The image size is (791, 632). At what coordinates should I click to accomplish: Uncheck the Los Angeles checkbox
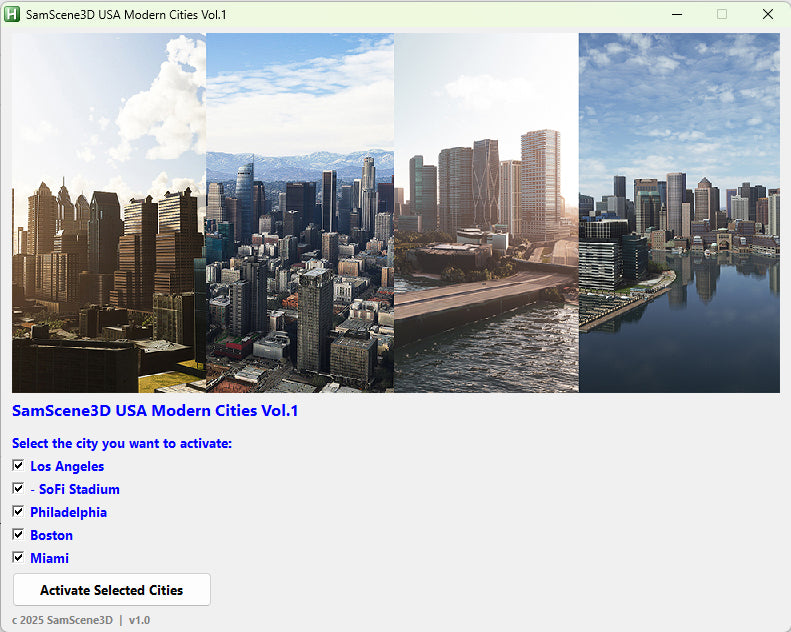click(x=18, y=466)
